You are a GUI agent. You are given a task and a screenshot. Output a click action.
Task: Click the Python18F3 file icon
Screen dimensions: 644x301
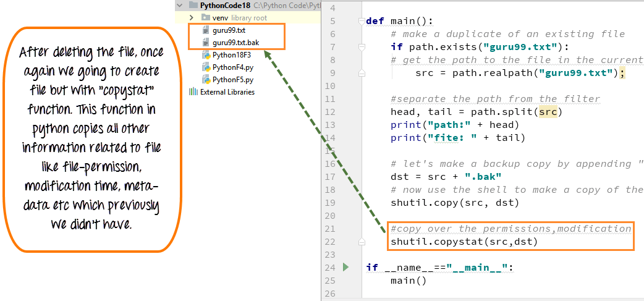pyautogui.click(x=206, y=55)
